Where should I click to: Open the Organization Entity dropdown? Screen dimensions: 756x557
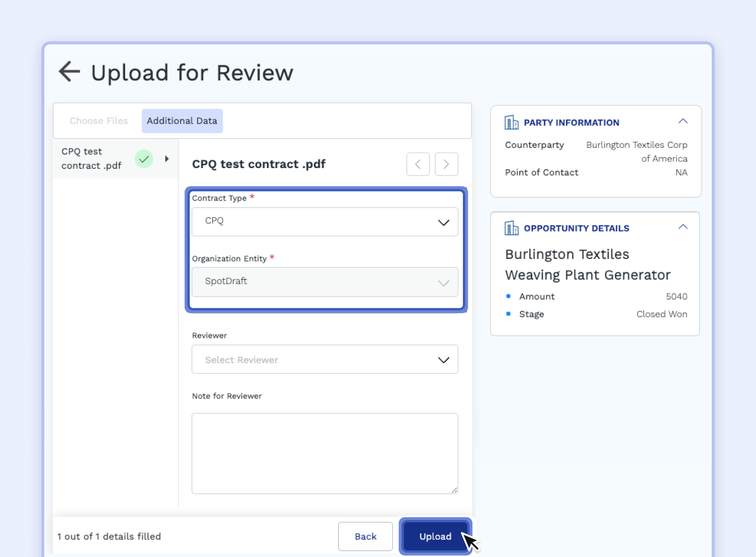[x=325, y=282]
